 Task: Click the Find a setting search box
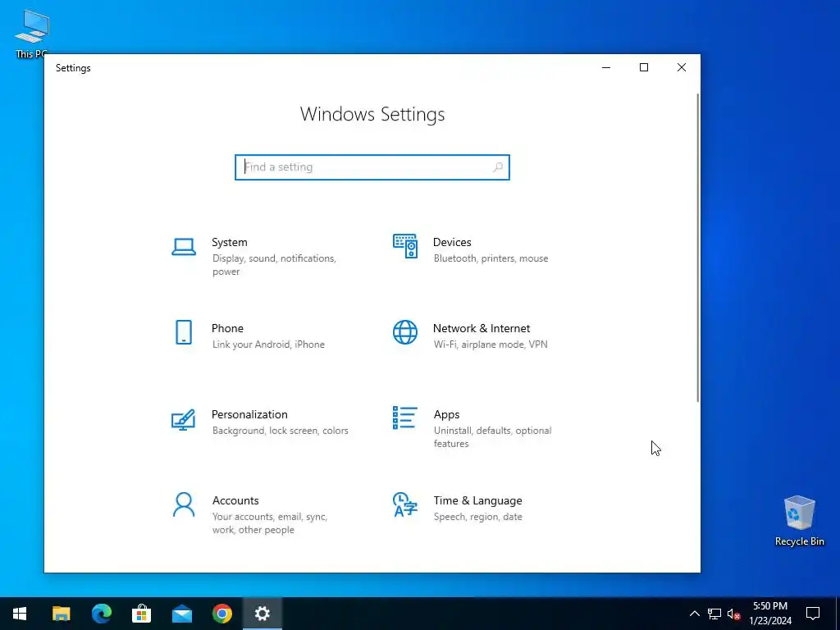coord(372,167)
